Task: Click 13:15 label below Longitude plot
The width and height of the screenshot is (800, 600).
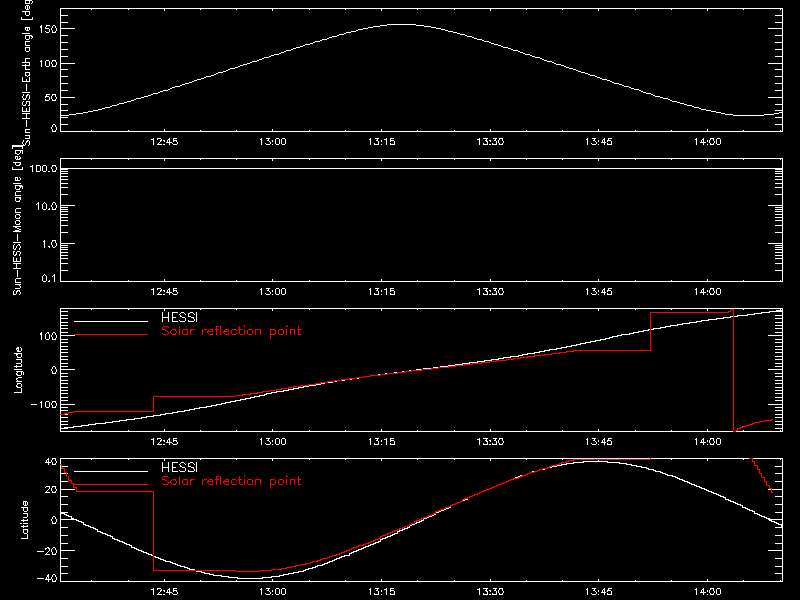Action: point(382,442)
